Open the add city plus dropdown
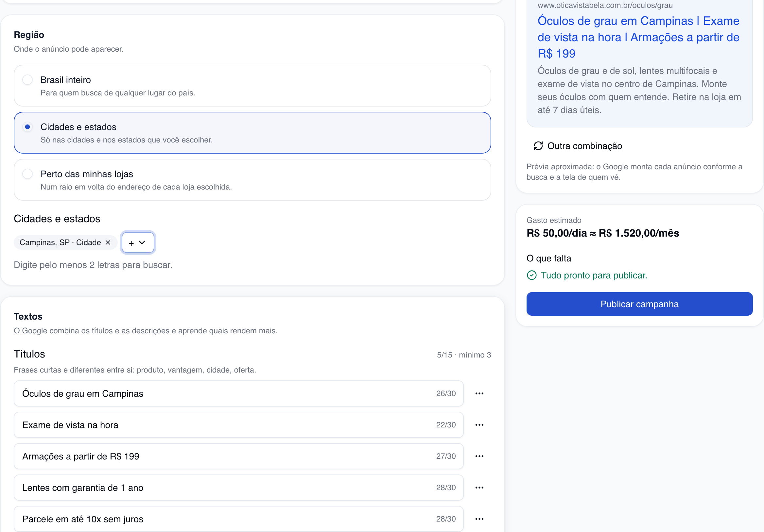This screenshot has width=764, height=532. point(138,242)
